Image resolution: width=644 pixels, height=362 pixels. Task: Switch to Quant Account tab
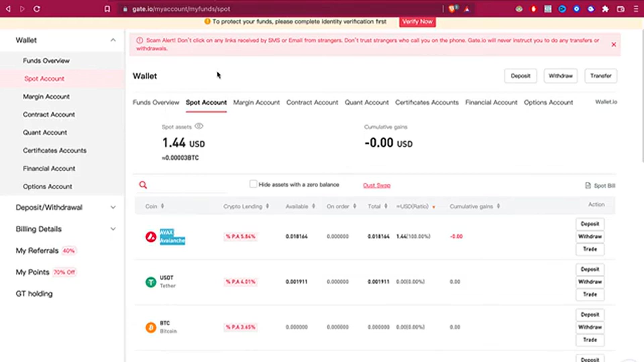tap(367, 103)
